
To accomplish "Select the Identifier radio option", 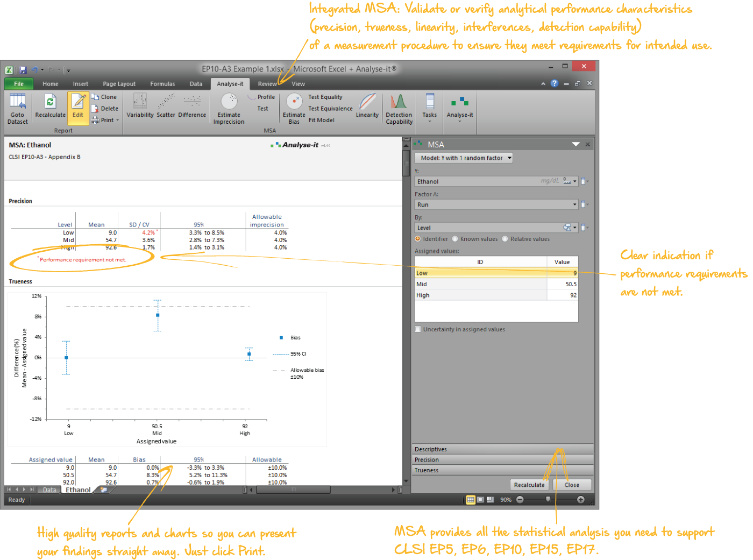I will tap(417, 239).
